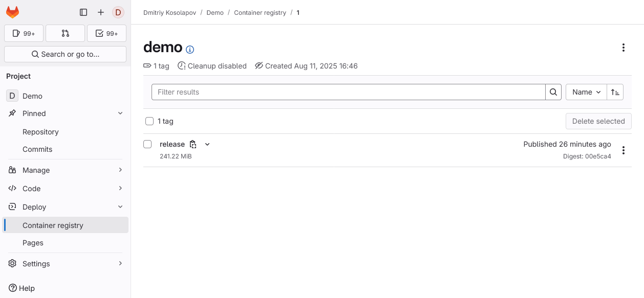This screenshot has height=298, width=644.
Task: Check the select all tags checkbox
Action: [149, 121]
